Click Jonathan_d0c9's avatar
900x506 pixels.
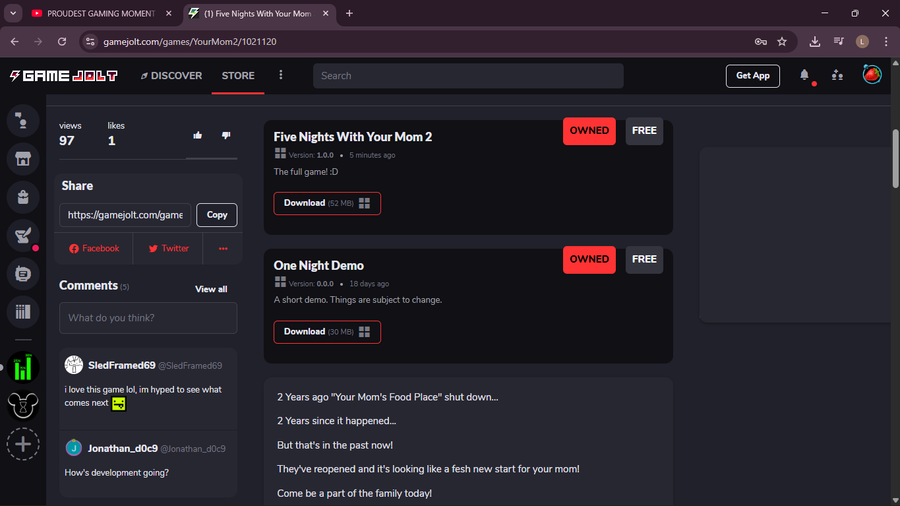[73, 447]
